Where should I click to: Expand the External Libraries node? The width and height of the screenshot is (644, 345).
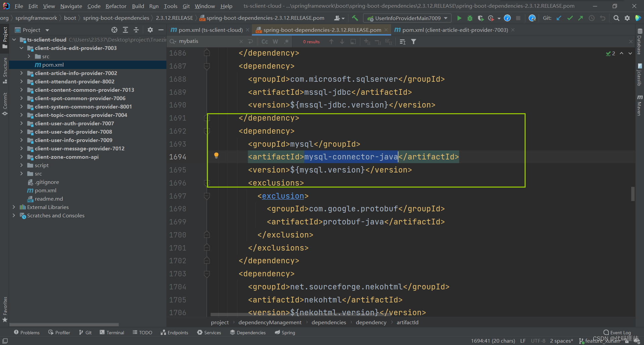(x=14, y=207)
